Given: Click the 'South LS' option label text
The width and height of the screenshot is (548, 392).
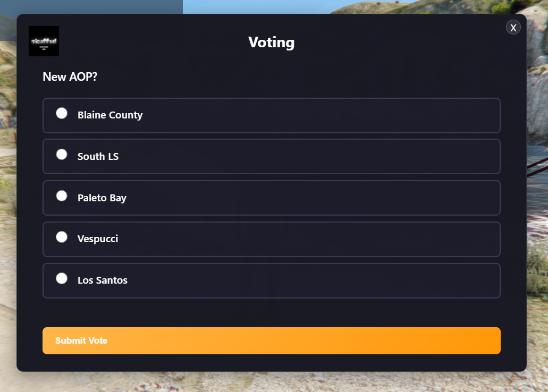Looking at the screenshot, I should (x=98, y=157).
